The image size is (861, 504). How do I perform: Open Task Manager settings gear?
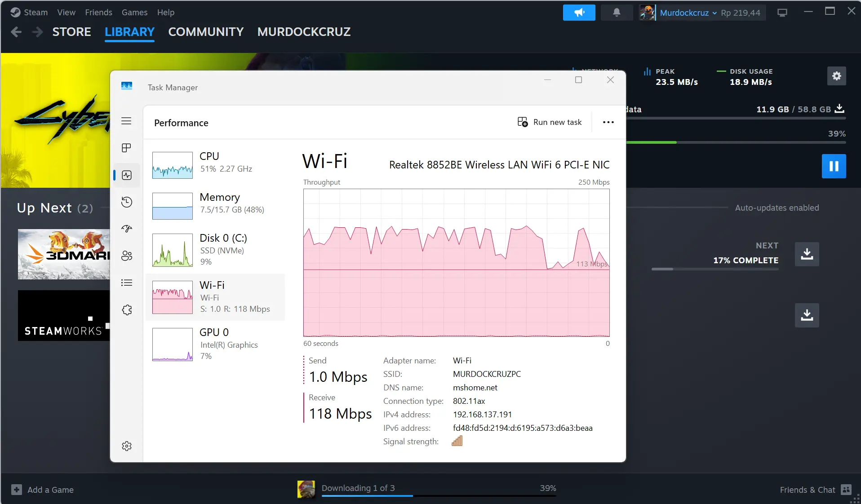[126, 446]
